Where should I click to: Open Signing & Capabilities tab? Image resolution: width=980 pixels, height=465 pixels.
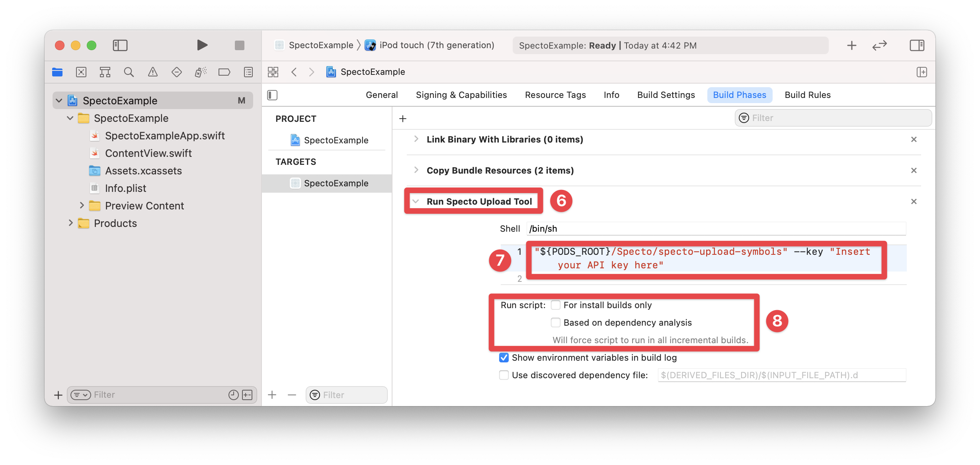point(461,95)
